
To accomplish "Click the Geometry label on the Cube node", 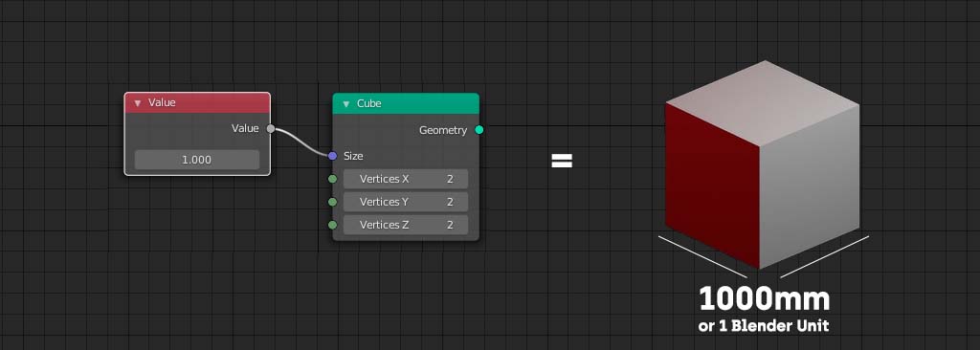I will 443,130.
